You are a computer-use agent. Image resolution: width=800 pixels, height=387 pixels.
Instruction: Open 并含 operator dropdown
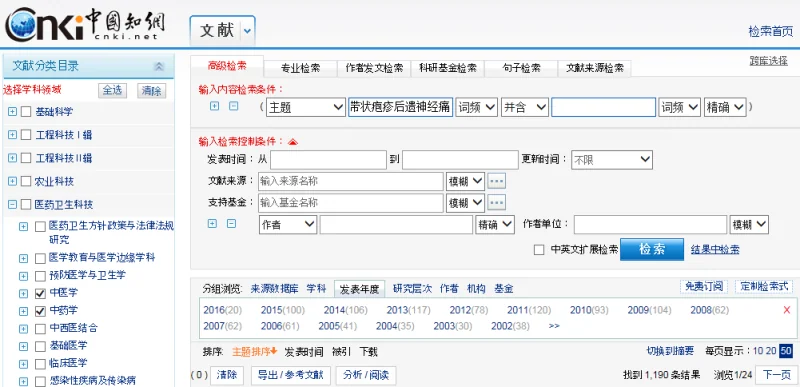tap(524, 108)
